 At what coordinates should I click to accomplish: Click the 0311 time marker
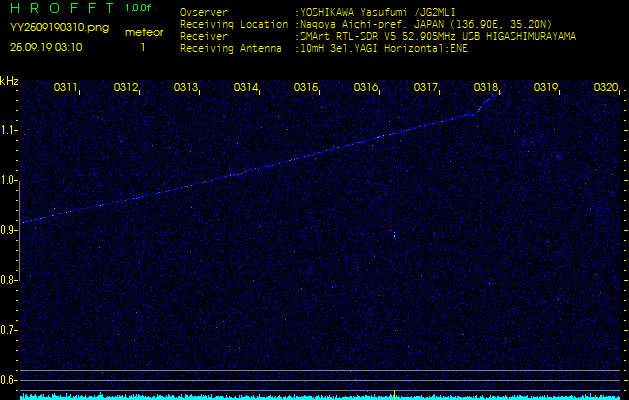[66, 88]
